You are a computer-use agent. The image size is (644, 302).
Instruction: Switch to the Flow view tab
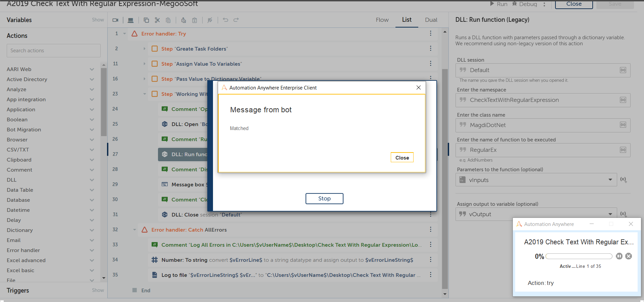pyautogui.click(x=382, y=20)
